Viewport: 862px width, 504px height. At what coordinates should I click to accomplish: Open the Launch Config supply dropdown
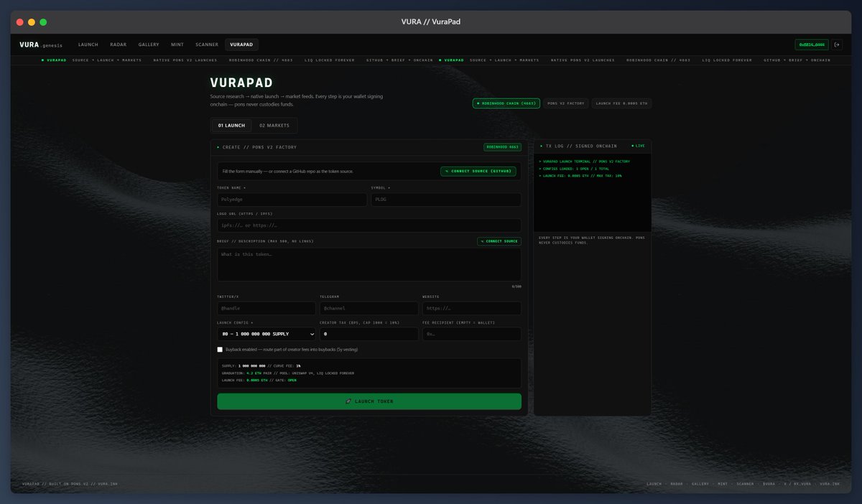click(267, 334)
